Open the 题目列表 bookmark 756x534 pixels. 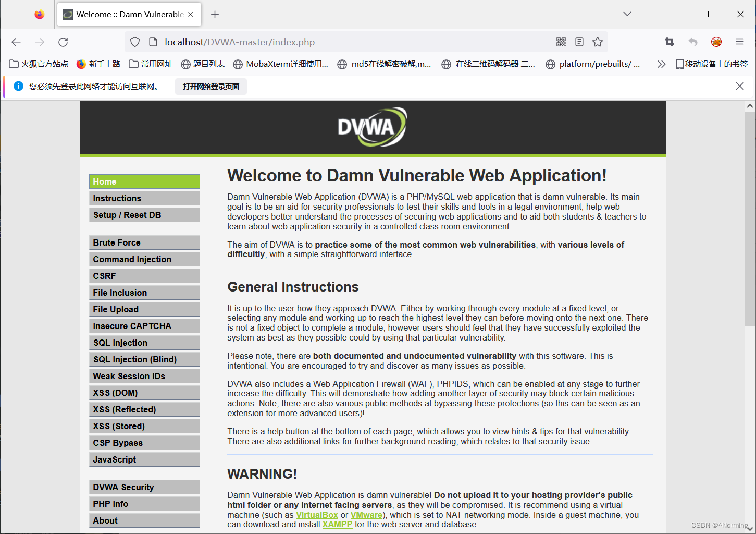(x=203, y=64)
